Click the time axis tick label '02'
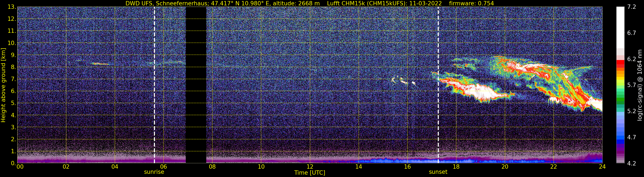This screenshot has width=644, height=177. (x=66, y=167)
